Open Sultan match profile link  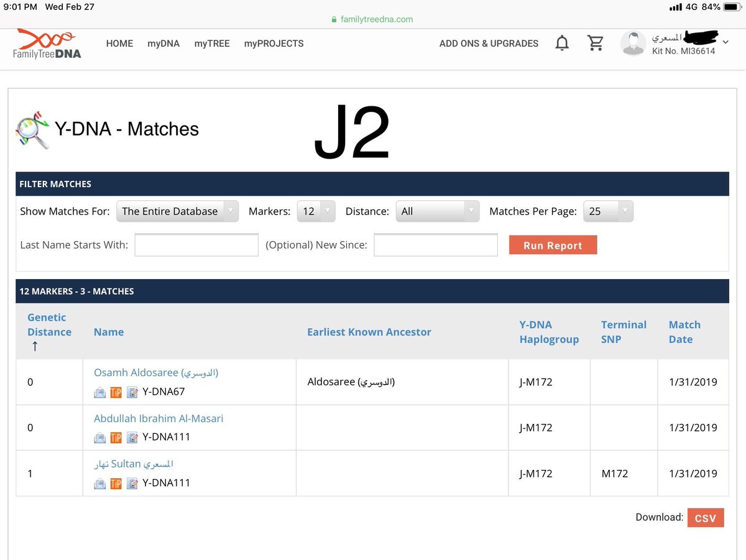click(x=134, y=464)
